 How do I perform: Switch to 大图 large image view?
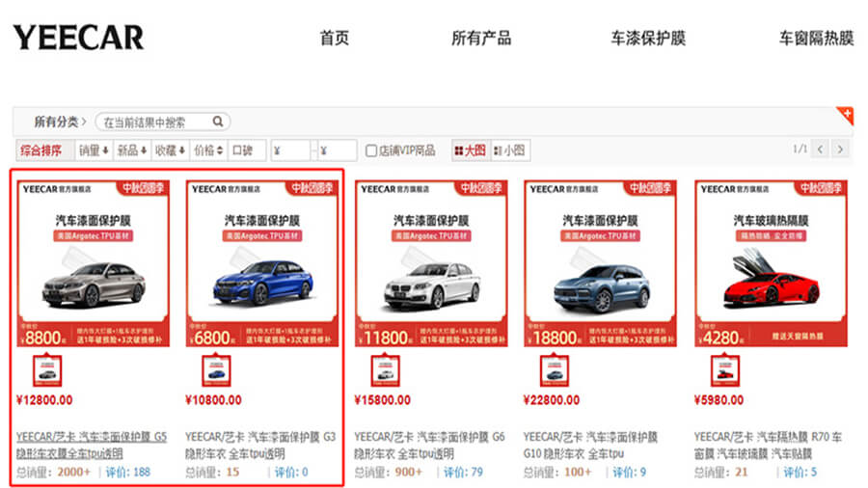tap(471, 149)
